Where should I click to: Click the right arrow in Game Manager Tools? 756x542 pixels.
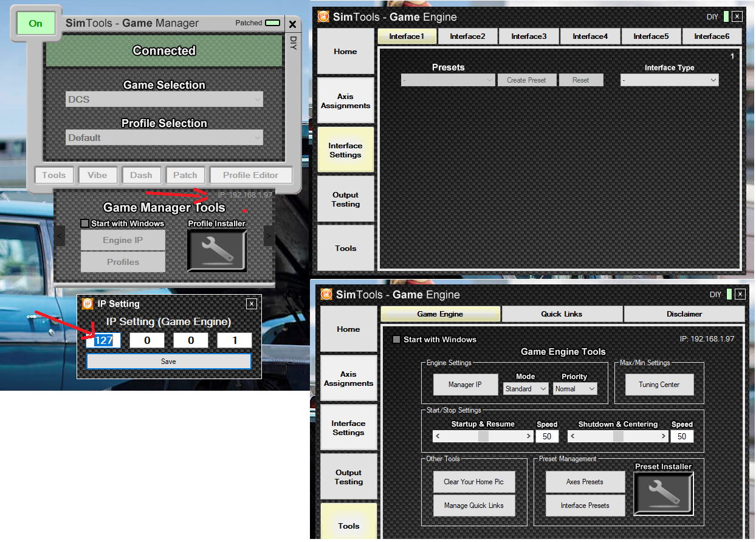[x=269, y=236]
